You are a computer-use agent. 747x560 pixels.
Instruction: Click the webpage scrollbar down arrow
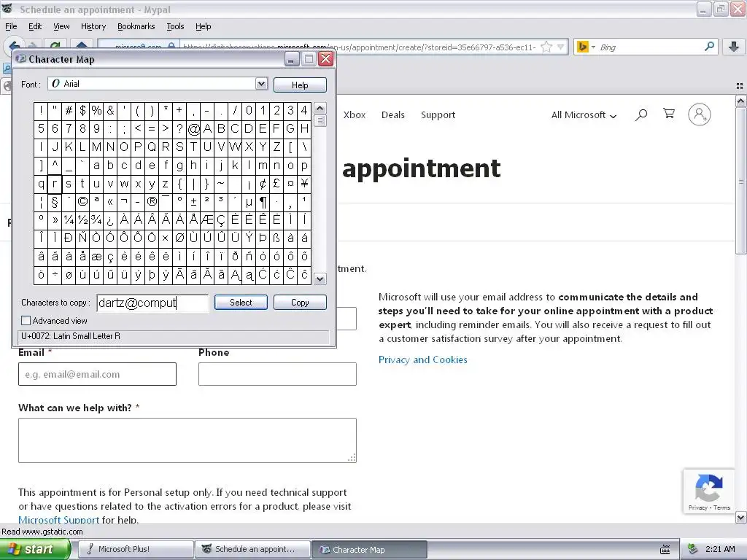(x=740, y=517)
